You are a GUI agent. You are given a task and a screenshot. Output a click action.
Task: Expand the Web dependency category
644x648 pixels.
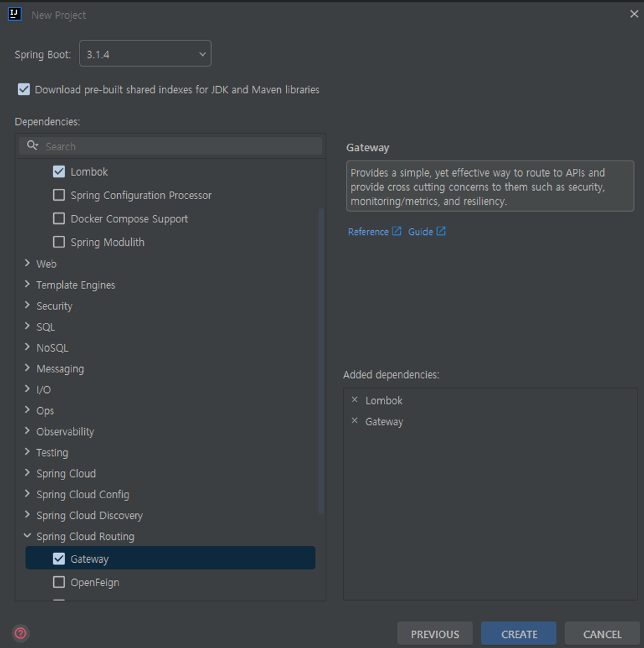tap(27, 263)
